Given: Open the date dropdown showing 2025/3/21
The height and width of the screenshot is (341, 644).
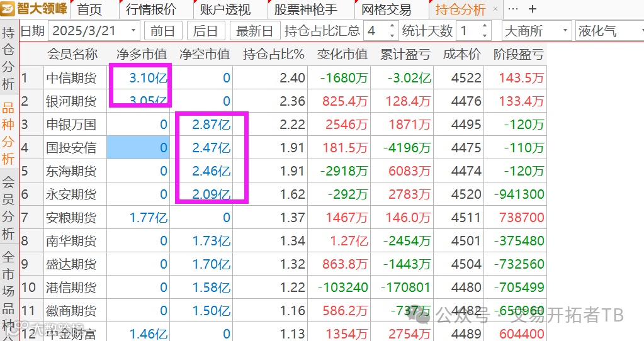Looking at the screenshot, I should tap(133, 31).
